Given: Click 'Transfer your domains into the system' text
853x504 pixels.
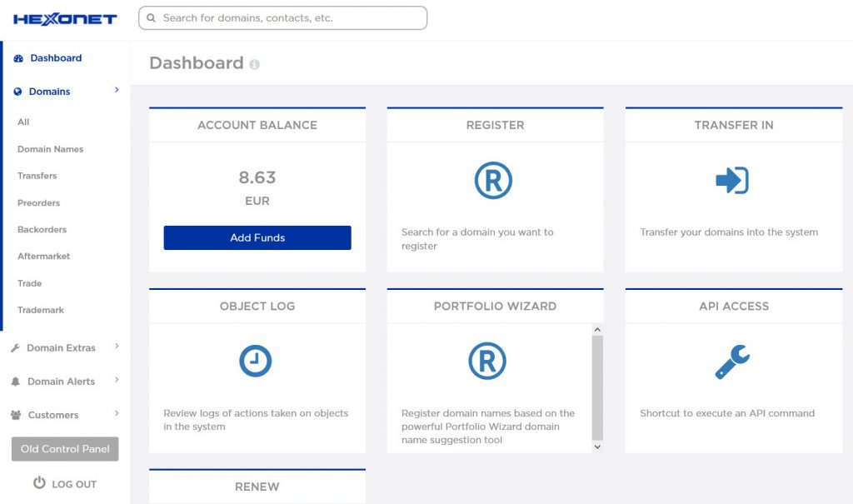Looking at the screenshot, I should click(729, 232).
